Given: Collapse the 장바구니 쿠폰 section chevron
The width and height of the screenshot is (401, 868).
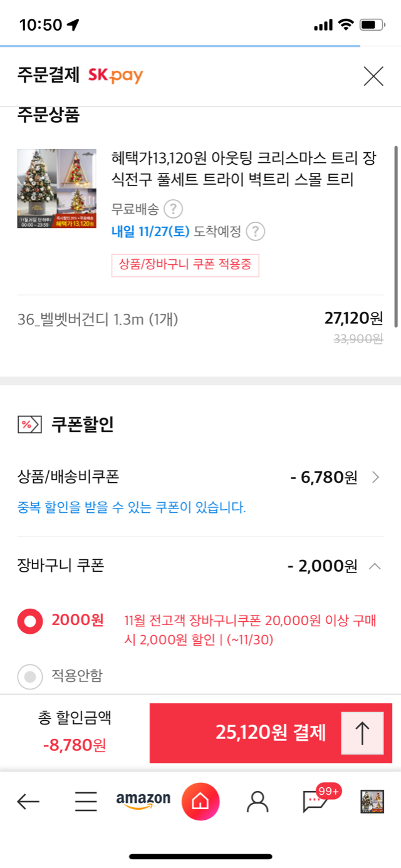Looking at the screenshot, I should coord(375,566).
